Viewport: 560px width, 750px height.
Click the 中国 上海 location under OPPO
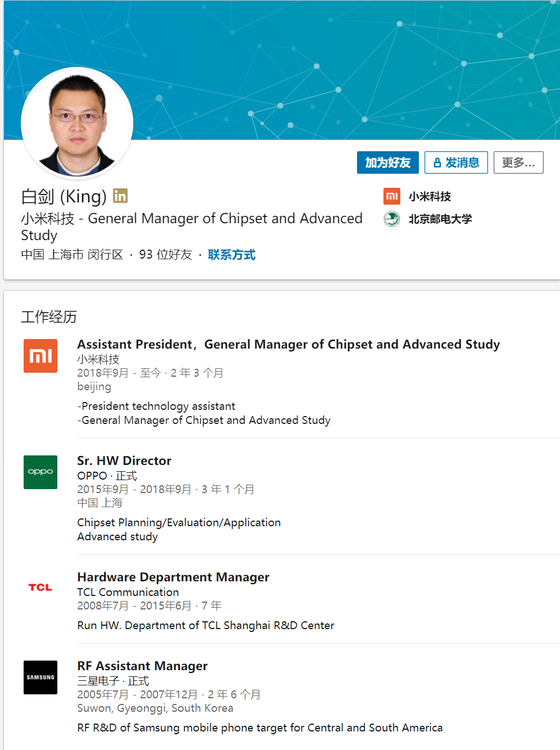pyautogui.click(x=100, y=503)
